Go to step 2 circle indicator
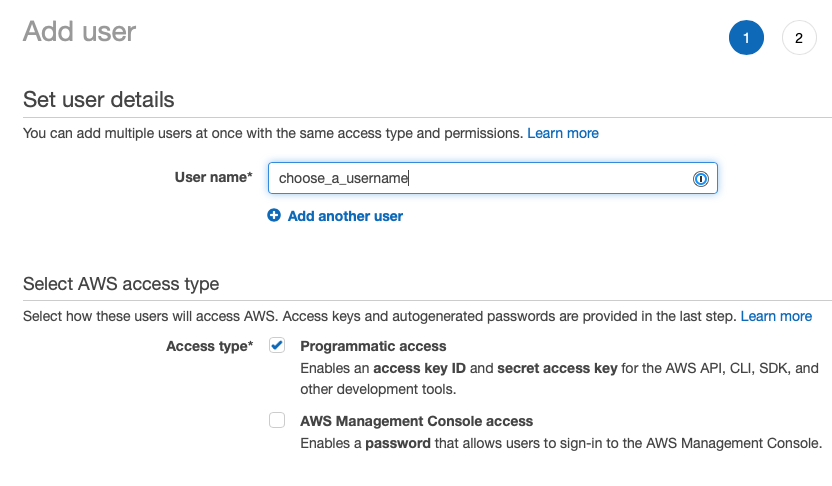 tap(798, 39)
